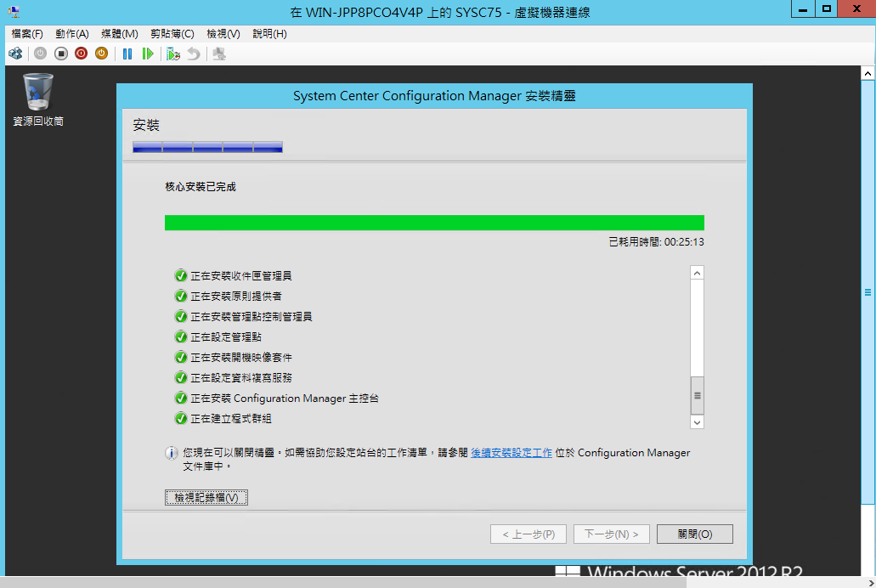Click the 核心安裝已完成 status text
The width and height of the screenshot is (876, 588).
[201, 187]
